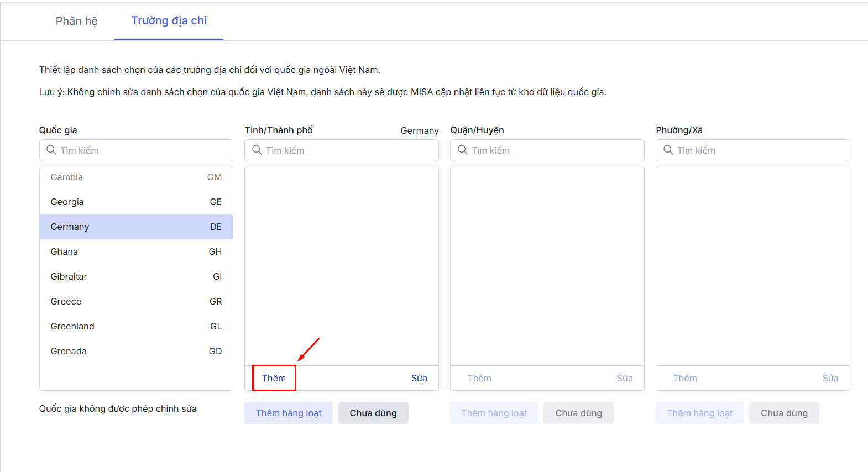Click the GM country code
Viewport: 868px width, 472px height.
tap(215, 177)
